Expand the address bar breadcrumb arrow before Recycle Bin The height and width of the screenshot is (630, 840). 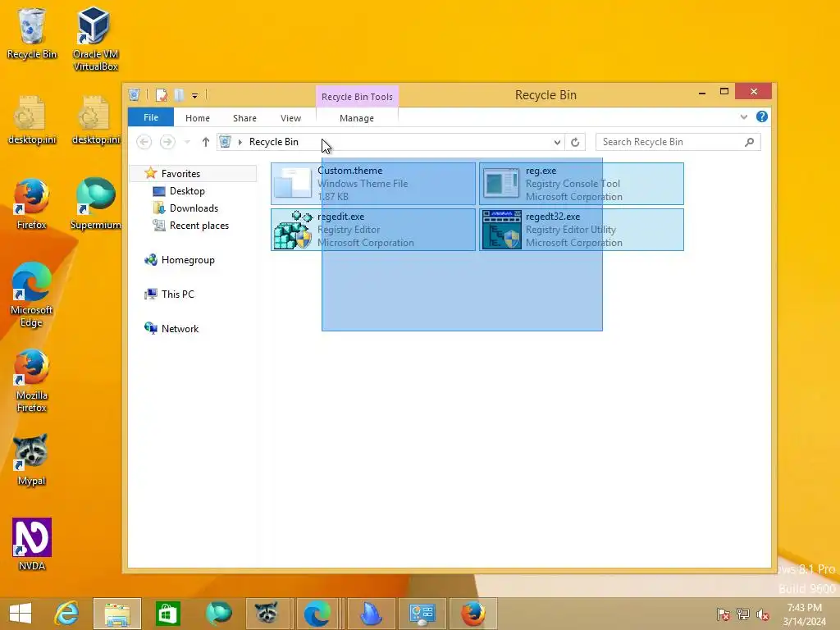[x=240, y=142]
